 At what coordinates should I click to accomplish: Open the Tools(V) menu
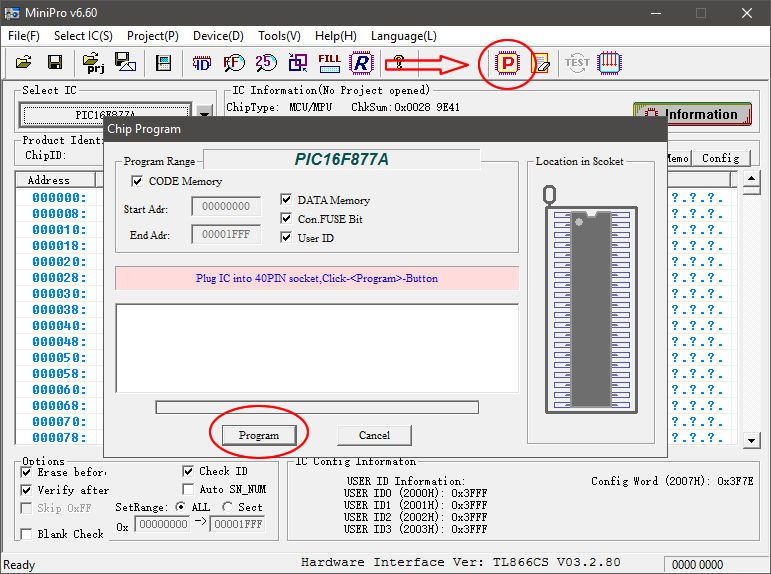[x=279, y=36]
